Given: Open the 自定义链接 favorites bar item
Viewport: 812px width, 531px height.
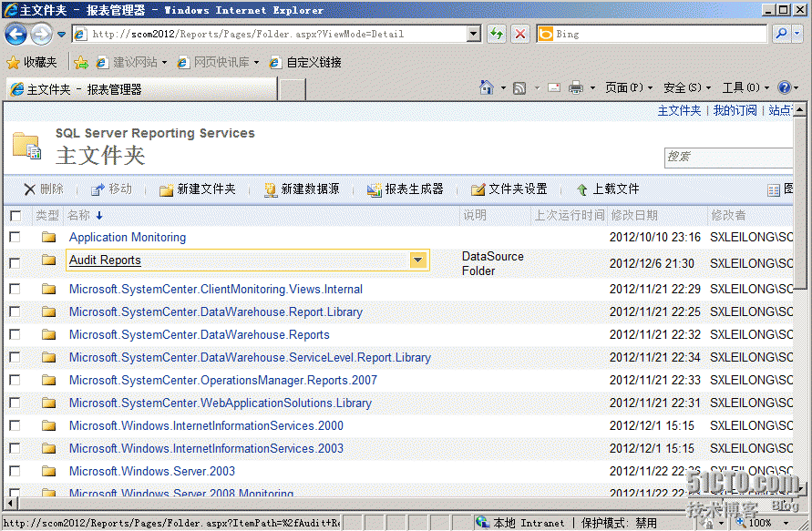Looking at the screenshot, I should point(305,63).
